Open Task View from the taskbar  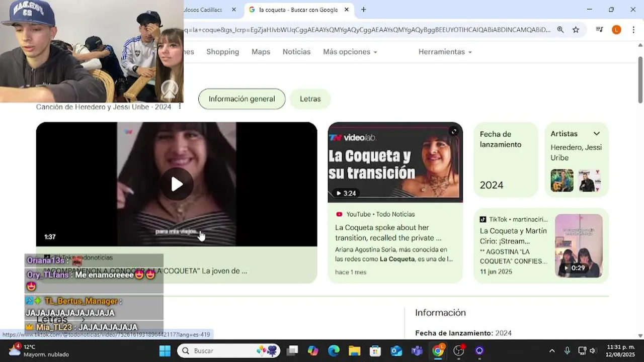coord(292,350)
